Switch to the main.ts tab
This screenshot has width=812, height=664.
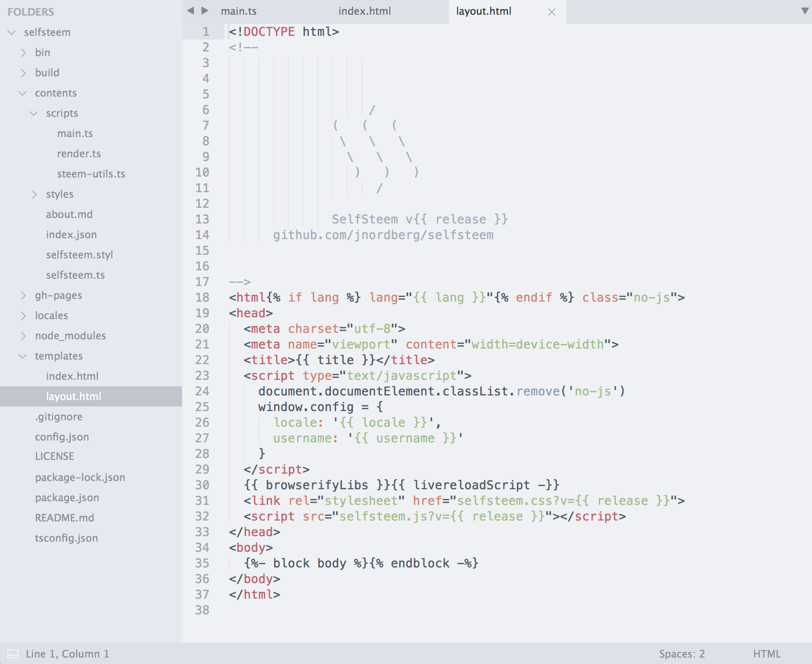239,11
